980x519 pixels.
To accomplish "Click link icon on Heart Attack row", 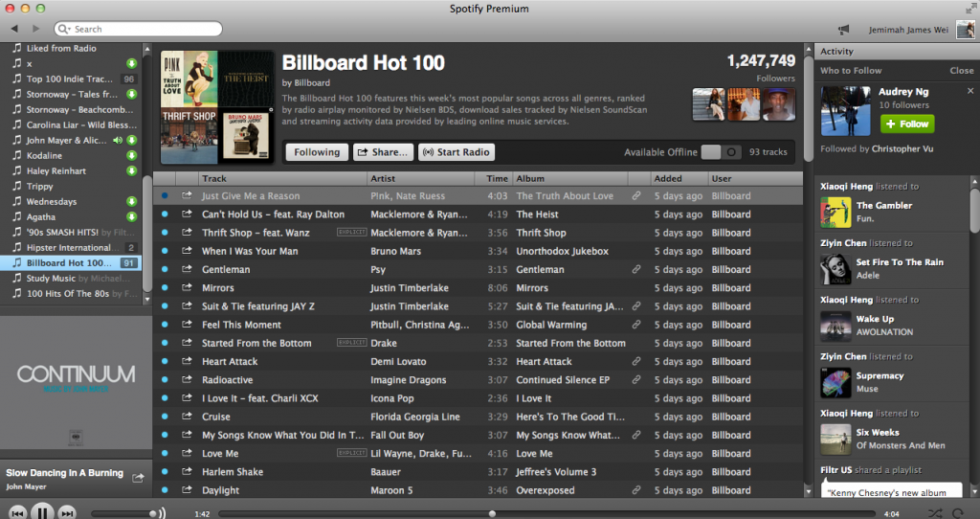I will (x=636, y=361).
